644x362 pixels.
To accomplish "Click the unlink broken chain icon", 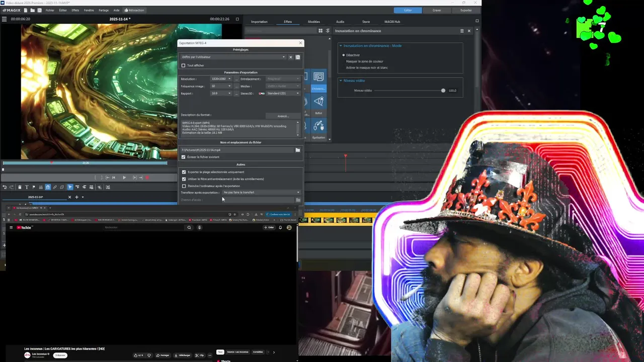I will click(x=62, y=187).
